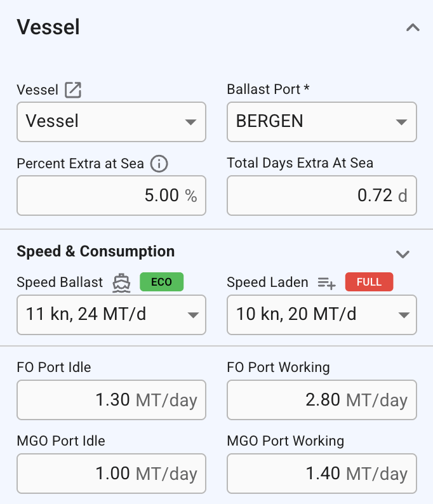Viewport: 433px width, 504px height.
Task: Edit the MGO Port Idle value
Action: (x=111, y=474)
